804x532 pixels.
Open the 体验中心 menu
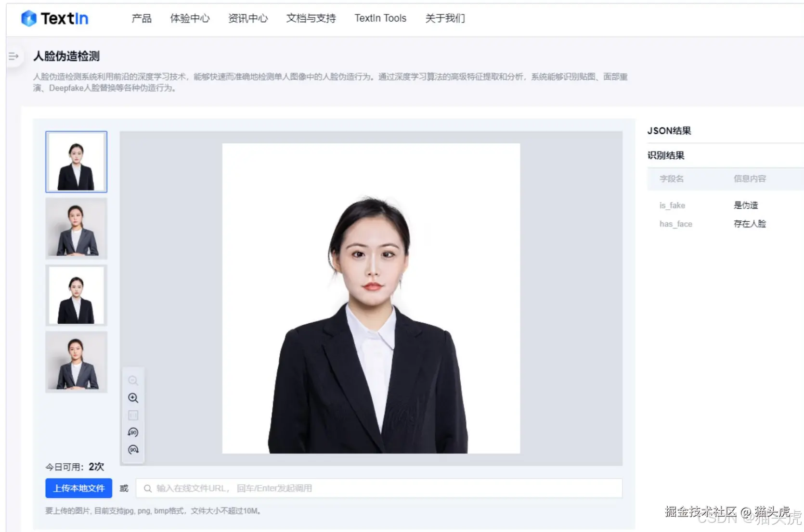click(190, 18)
